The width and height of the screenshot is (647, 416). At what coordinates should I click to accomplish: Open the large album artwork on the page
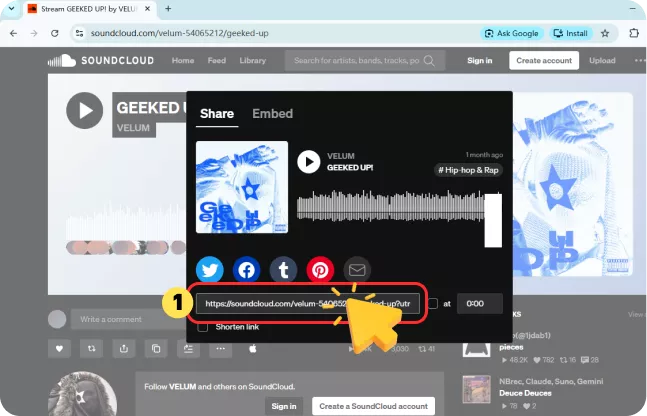click(573, 184)
